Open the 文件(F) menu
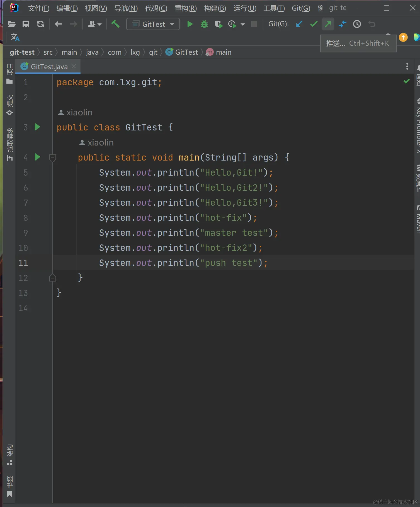This screenshot has height=507, width=420. coord(39,8)
